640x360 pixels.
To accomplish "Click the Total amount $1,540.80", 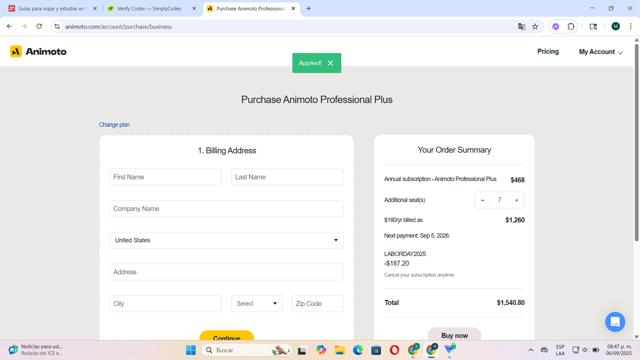I will [x=511, y=303].
